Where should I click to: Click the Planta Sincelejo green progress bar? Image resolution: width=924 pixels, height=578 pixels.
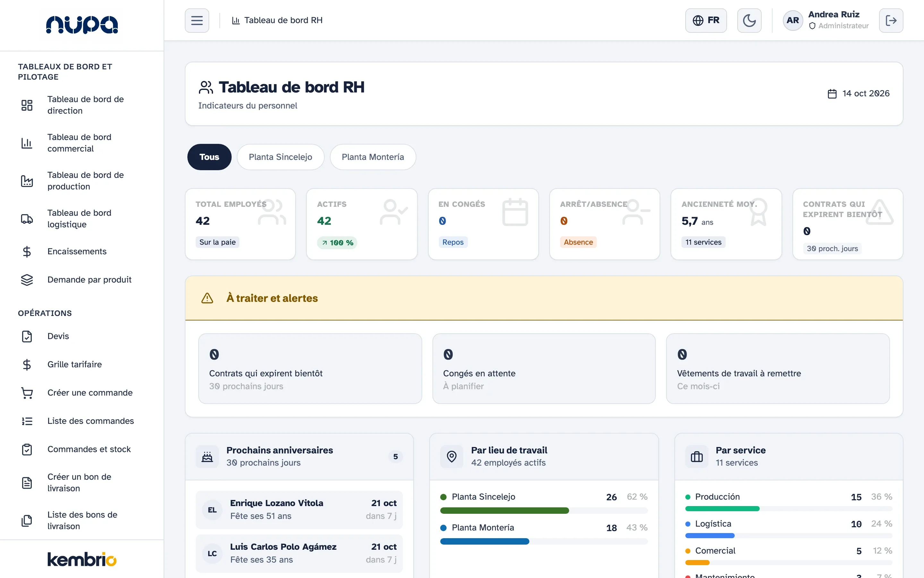tap(504, 510)
